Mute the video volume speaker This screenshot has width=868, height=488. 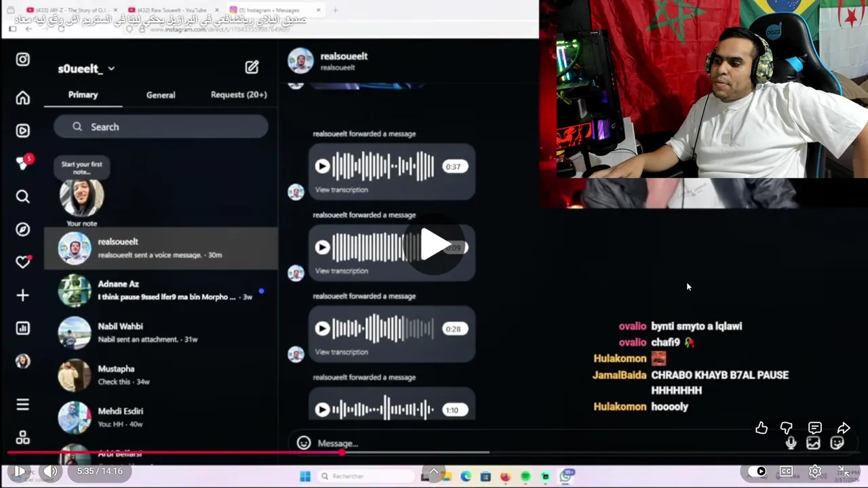pyautogui.click(x=51, y=471)
